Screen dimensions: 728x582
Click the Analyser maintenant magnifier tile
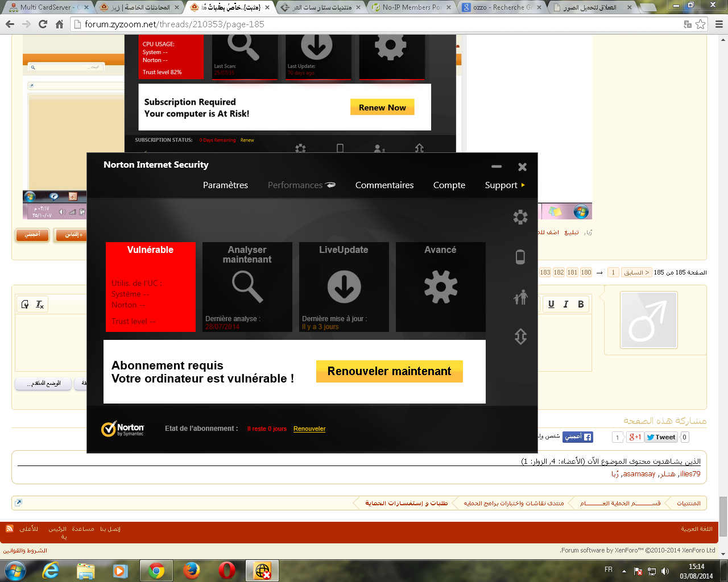(x=247, y=287)
